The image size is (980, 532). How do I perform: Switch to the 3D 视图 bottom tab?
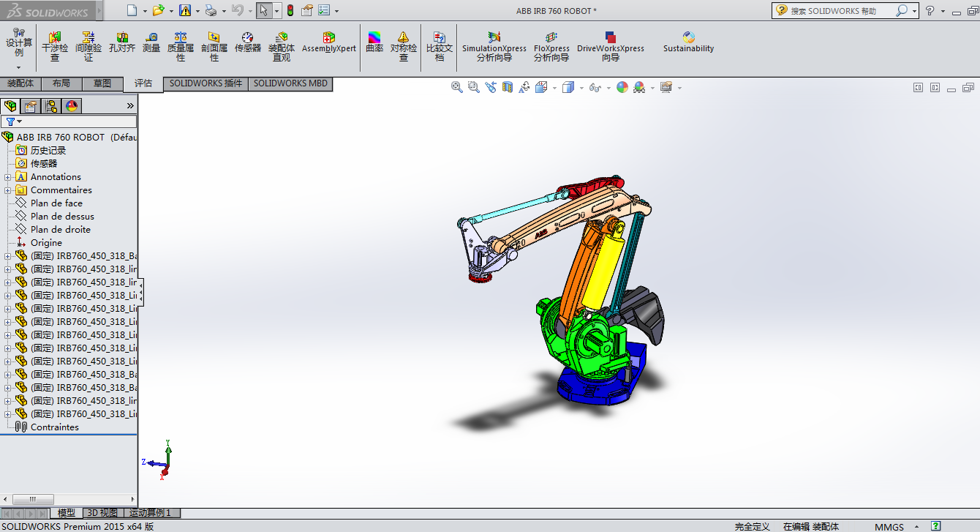(102, 513)
